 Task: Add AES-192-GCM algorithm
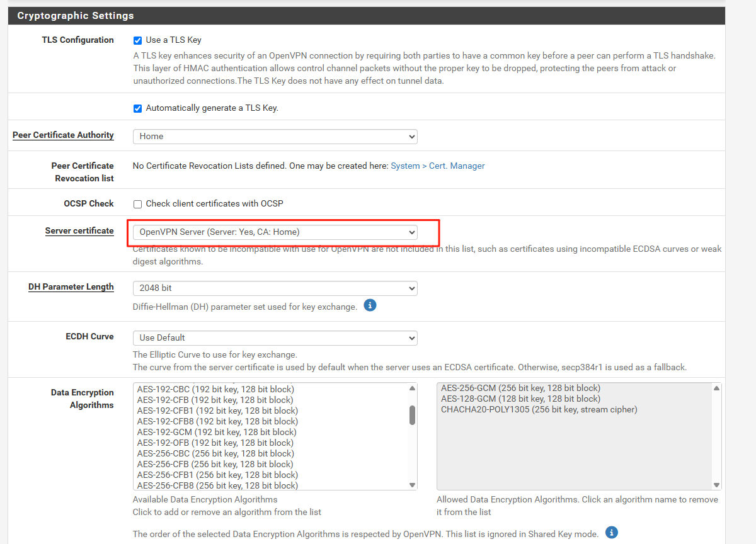[x=217, y=432]
